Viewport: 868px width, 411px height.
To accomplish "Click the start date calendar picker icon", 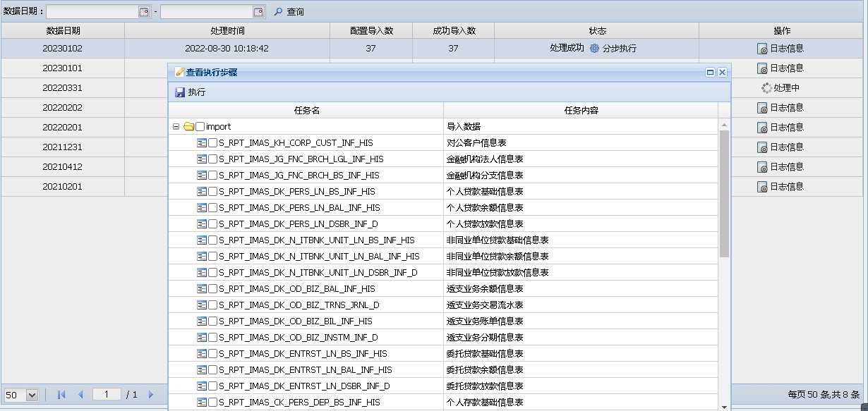I will (x=144, y=12).
